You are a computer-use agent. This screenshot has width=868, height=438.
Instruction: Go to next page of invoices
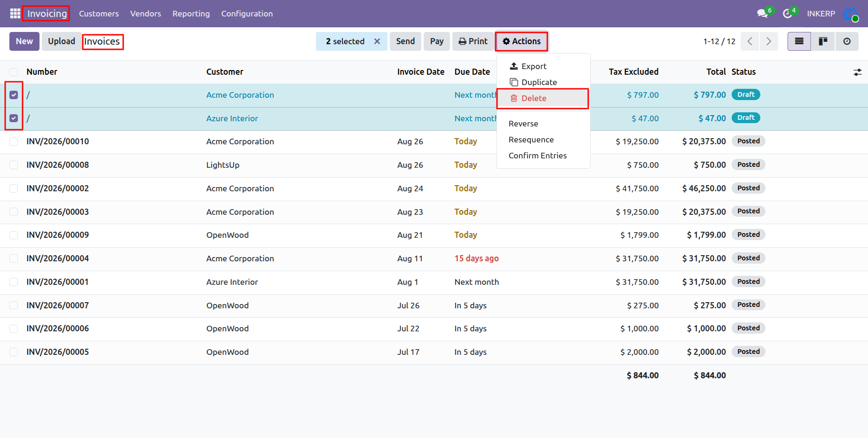click(769, 41)
